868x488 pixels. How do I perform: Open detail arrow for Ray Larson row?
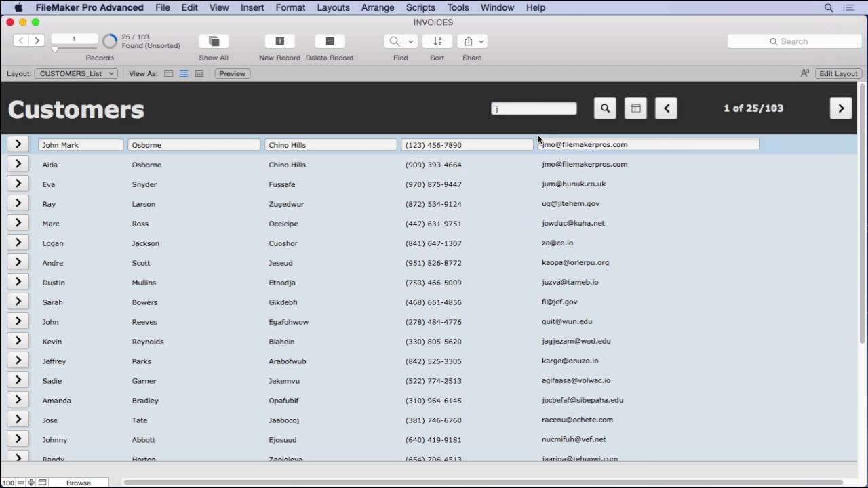point(18,203)
